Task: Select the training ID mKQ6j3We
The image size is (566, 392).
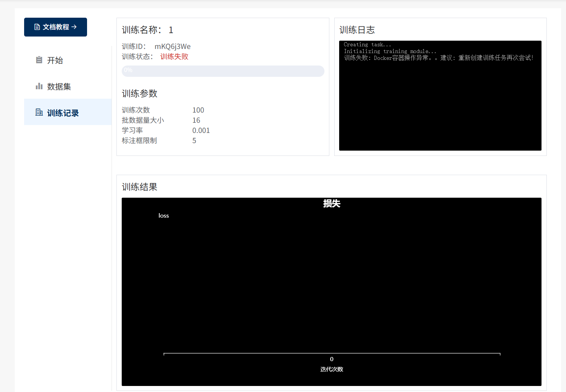Action: point(172,46)
